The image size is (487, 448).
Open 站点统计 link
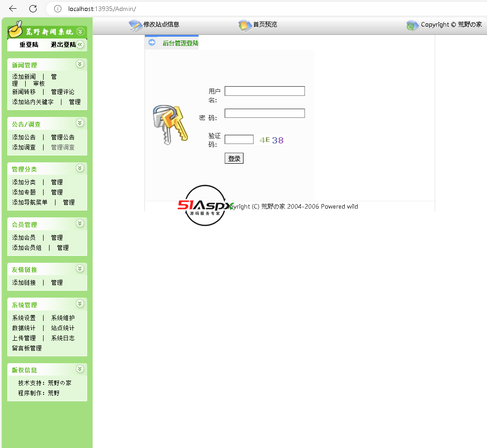pyautogui.click(x=63, y=328)
